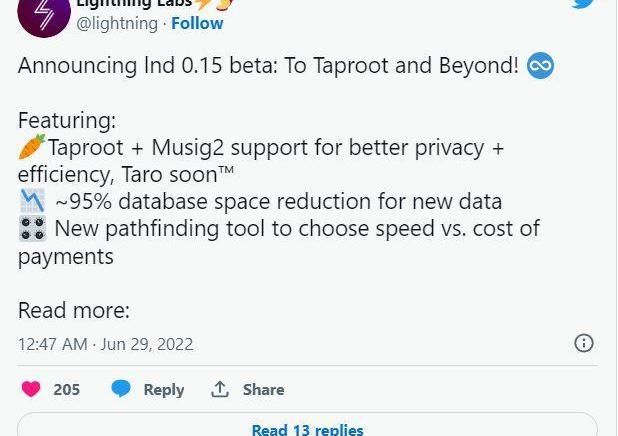Click the share arrow icon

[220, 389]
